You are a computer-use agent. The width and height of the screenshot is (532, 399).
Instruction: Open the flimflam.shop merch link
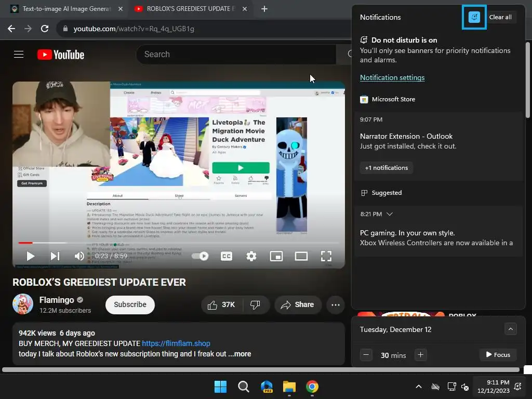click(x=176, y=343)
